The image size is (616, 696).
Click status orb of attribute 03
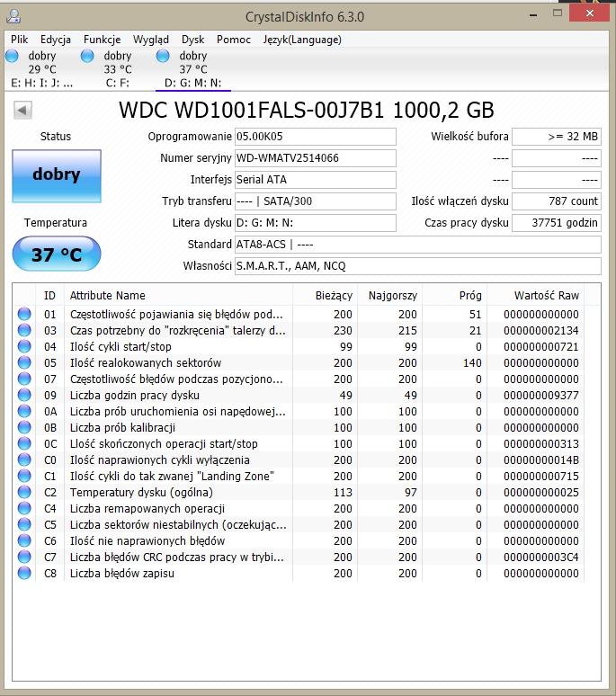24,330
